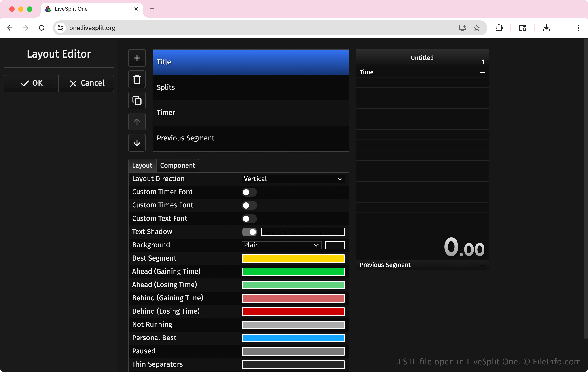
Task: Enable the Custom Timer Font toggle
Action: (249, 192)
